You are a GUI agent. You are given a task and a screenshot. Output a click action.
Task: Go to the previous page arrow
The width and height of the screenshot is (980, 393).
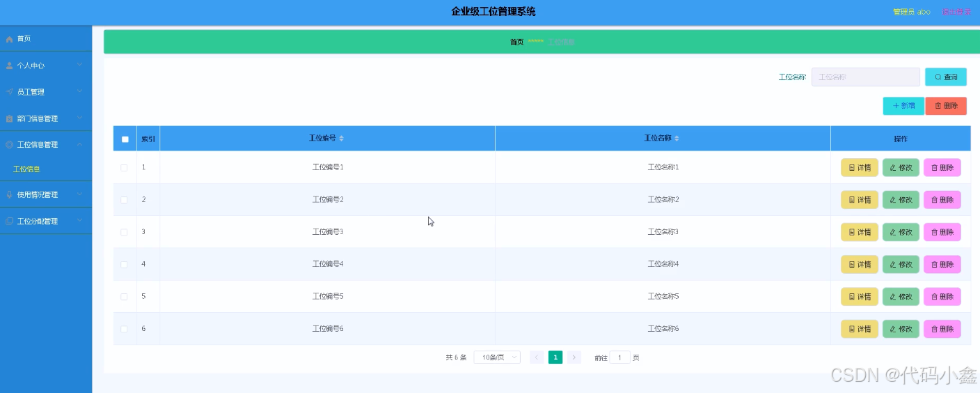click(x=537, y=357)
